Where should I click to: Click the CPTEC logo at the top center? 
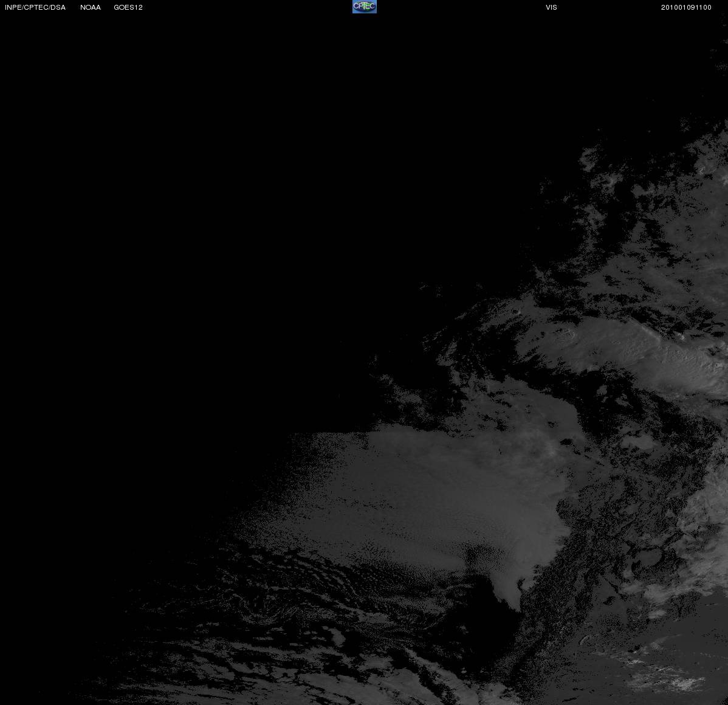(x=365, y=7)
